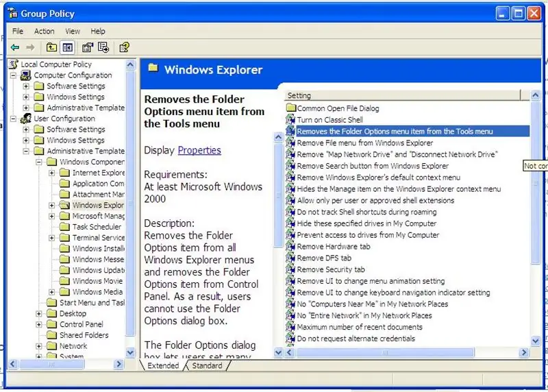Screen dimensions: 548x392
Task: Click the Export List toolbar icon
Action: click(103, 47)
